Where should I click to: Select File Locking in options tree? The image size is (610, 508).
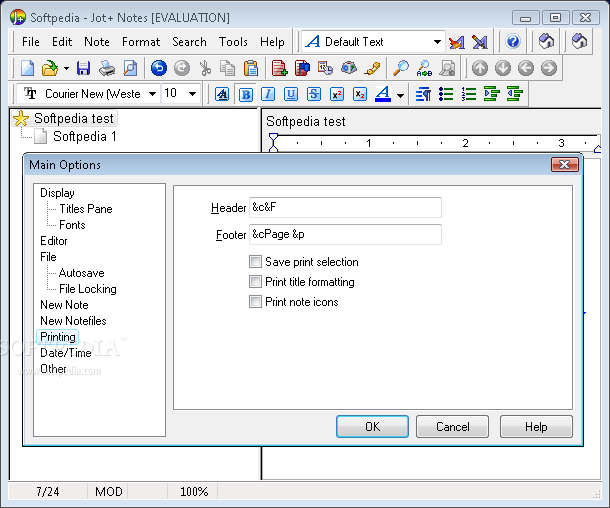tap(88, 289)
